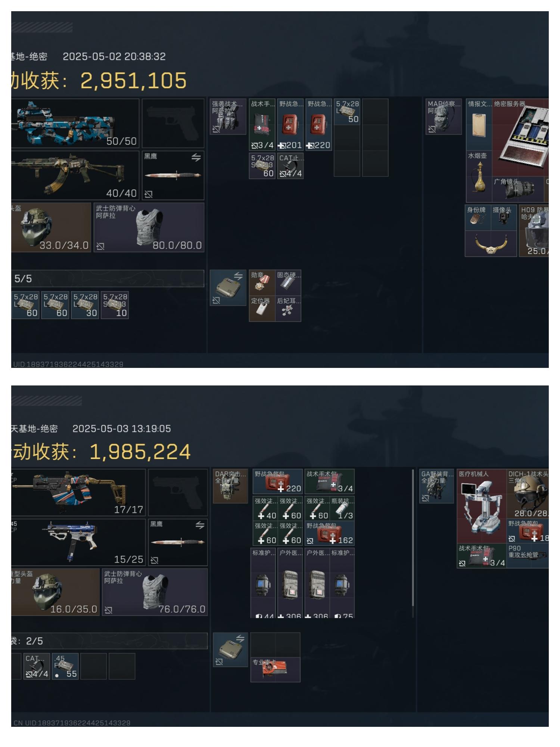The height and width of the screenshot is (747, 560).
Task: Click the 黑鹰 knife in the first record
Action: 173,175
